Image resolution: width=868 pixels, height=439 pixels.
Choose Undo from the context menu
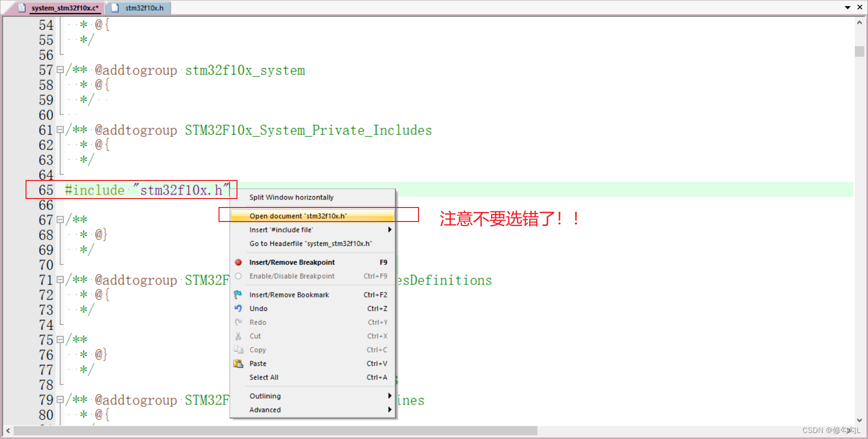point(313,308)
